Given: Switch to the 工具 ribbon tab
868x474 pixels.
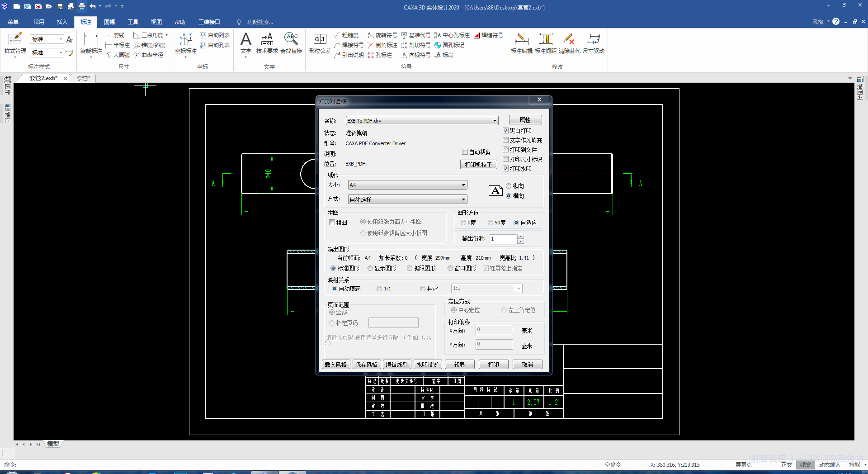Looking at the screenshot, I should point(133,22).
